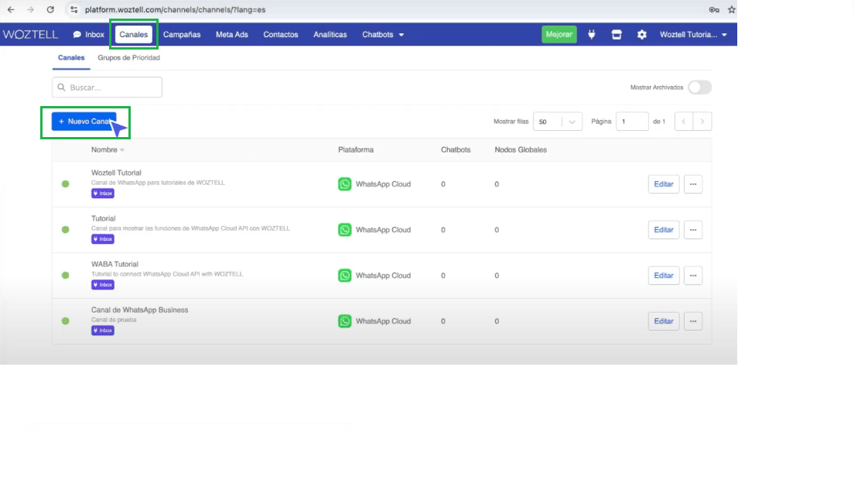This screenshot has width=868, height=487.
Task: Go to the previous page arrow
Action: tap(684, 122)
